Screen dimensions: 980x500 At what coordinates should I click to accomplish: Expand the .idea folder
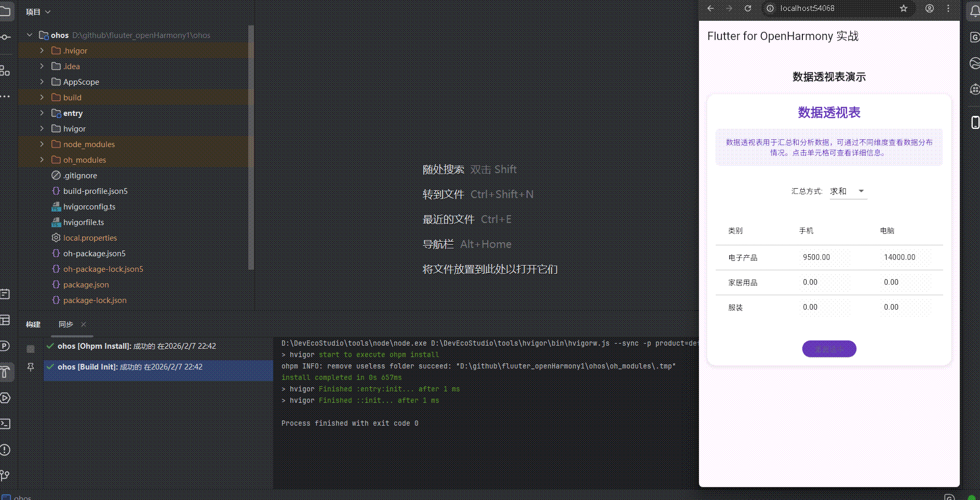point(42,66)
